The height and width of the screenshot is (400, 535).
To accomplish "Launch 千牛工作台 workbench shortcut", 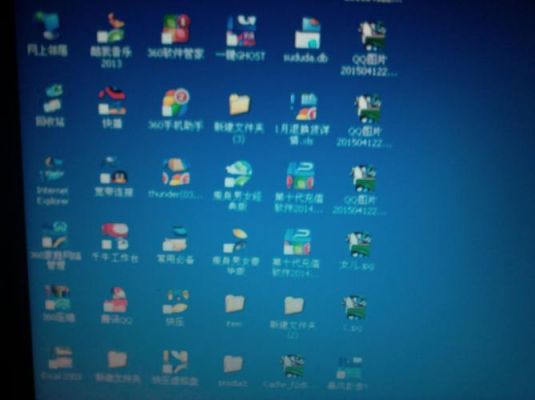I will [115, 243].
